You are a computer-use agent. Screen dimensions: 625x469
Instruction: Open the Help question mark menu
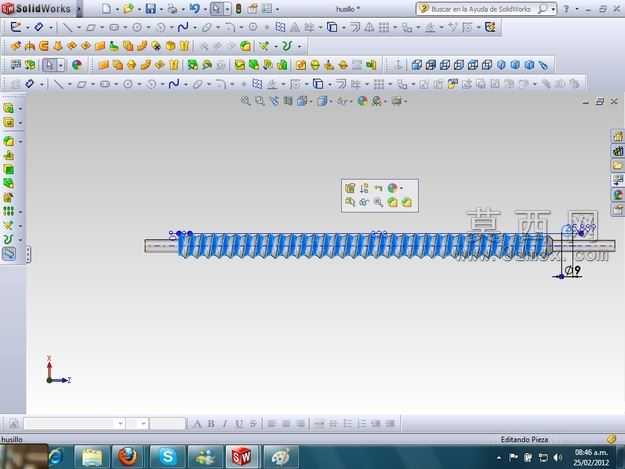[x=566, y=8]
